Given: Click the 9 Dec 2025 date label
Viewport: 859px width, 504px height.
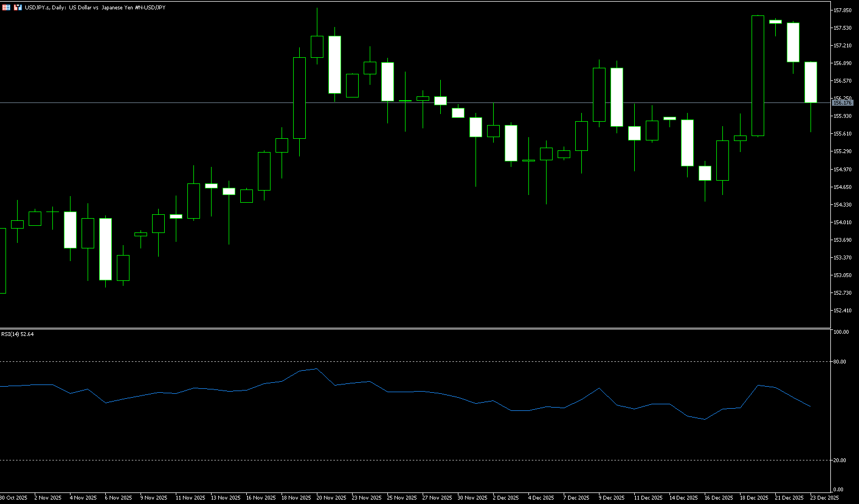Looking at the screenshot, I should (611, 498).
